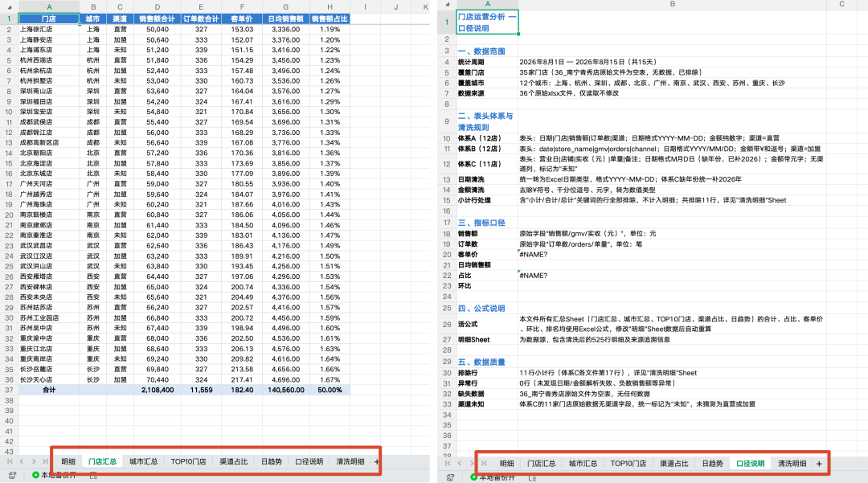Go to previous sheet in 门店汇总 window

(x=22, y=460)
